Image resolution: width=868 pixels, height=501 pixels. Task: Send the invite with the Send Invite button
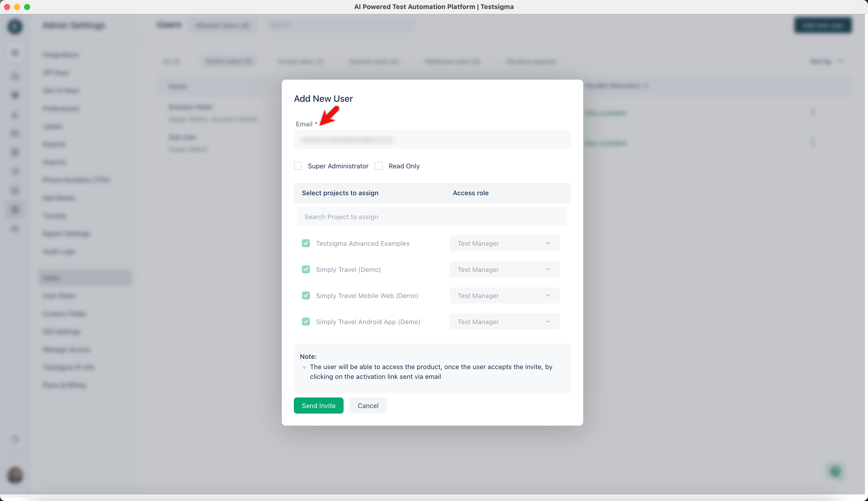coord(318,406)
